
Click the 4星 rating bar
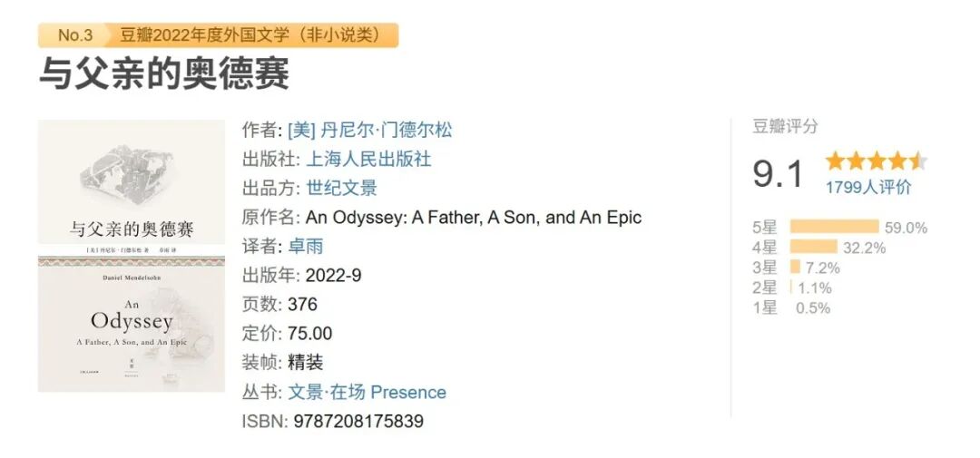[x=813, y=247]
